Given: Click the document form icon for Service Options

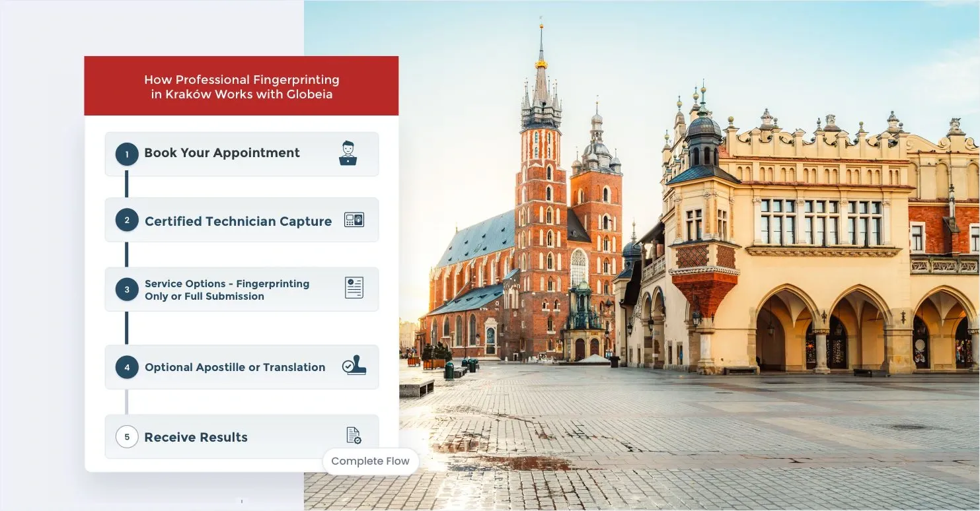Looking at the screenshot, I should (354, 289).
